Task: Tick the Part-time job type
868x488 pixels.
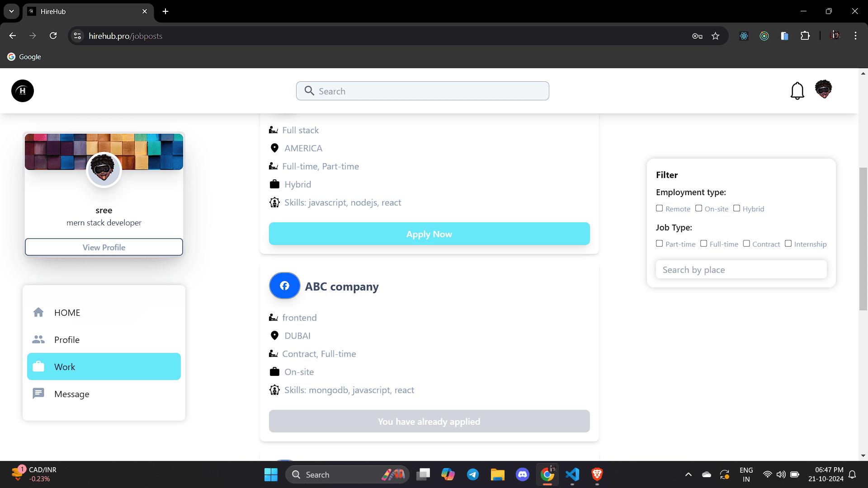Action: [x=660, y=244]
